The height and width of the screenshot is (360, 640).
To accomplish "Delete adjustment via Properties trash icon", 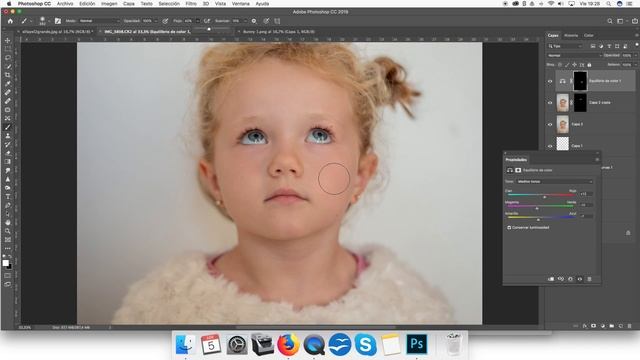I will coord(589,279).
